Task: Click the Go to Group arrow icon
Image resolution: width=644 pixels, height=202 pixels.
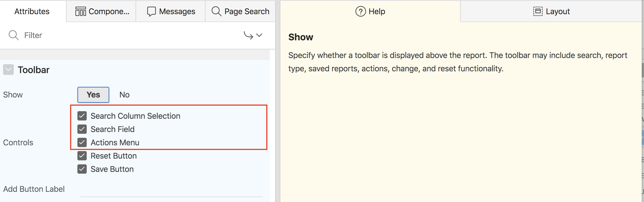Action: coord(248,35)
